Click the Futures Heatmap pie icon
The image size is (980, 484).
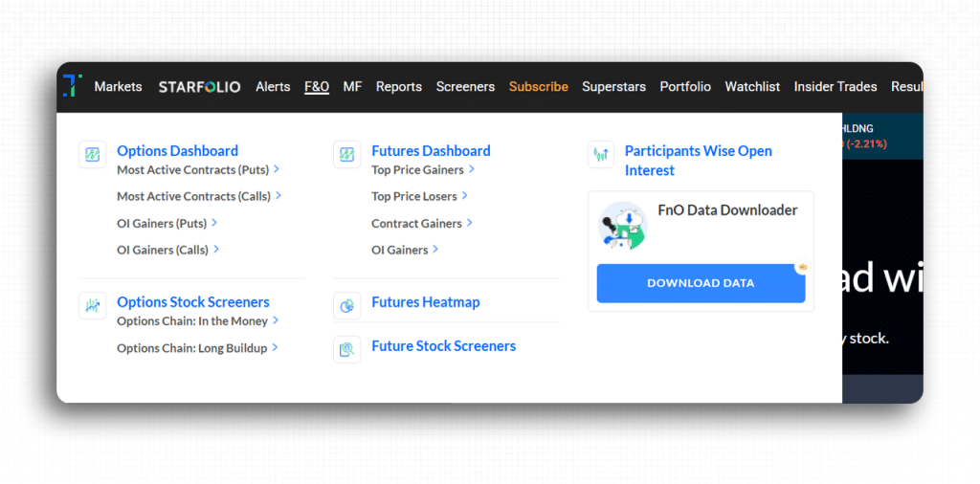point(347,305)
